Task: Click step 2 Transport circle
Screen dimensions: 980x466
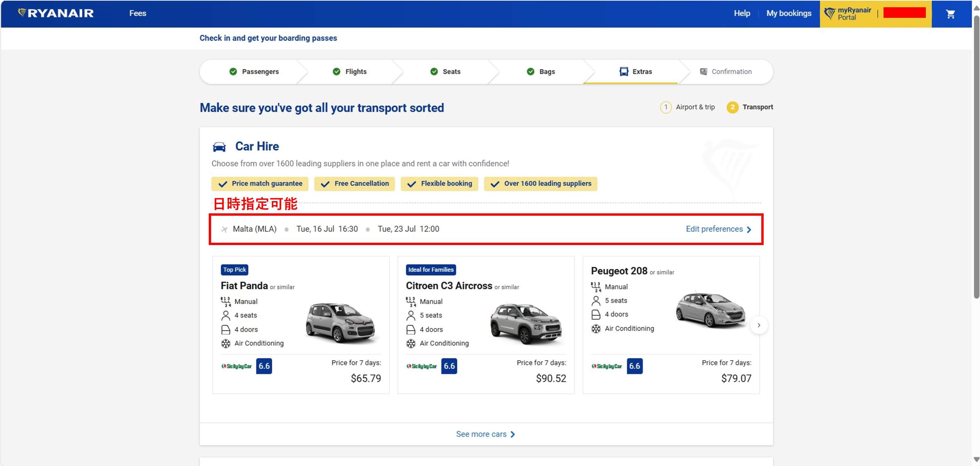Action: click(x=732, y=107)
